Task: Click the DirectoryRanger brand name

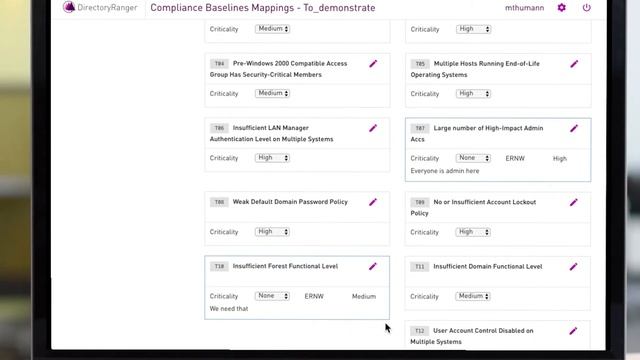Action: click(x=107, y=8)
